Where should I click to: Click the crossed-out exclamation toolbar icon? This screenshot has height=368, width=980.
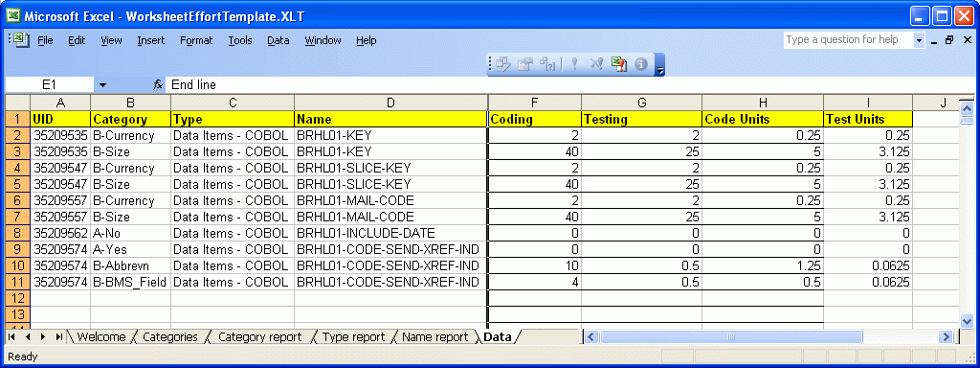[596, 64]
